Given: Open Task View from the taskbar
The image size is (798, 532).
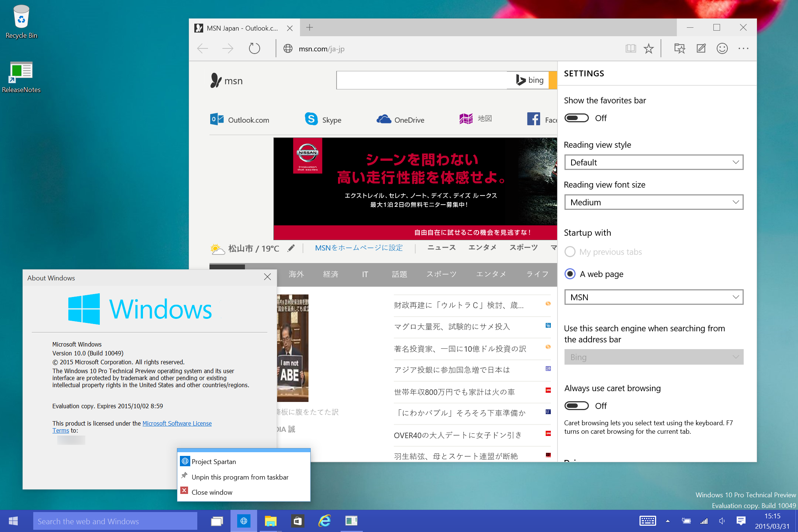Looking at the screenshot, I should click(x=216, y=521).
